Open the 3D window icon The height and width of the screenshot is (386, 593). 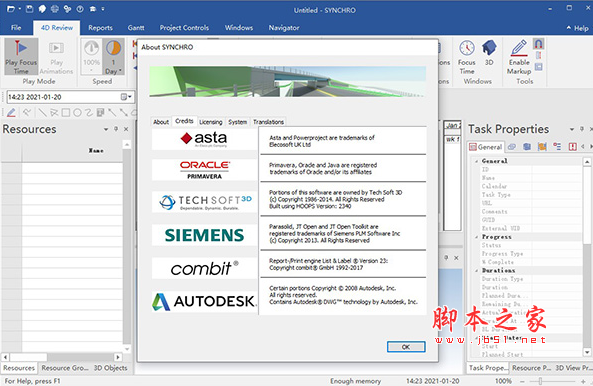489,48
